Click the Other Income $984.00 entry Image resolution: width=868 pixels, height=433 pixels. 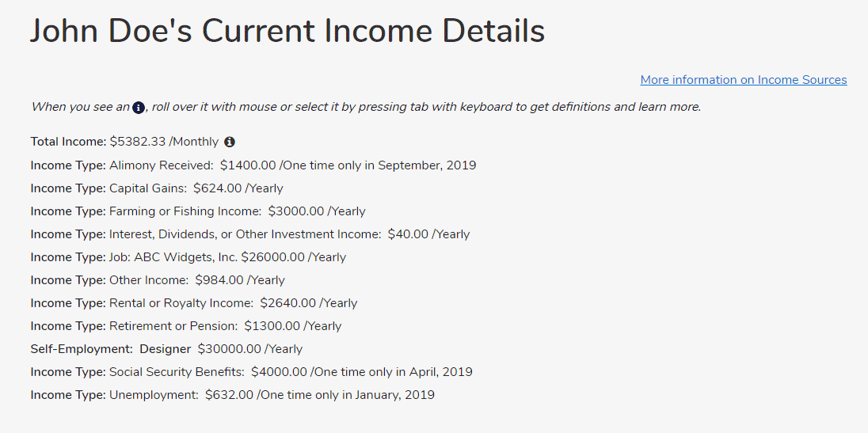[x=158, y=279]
